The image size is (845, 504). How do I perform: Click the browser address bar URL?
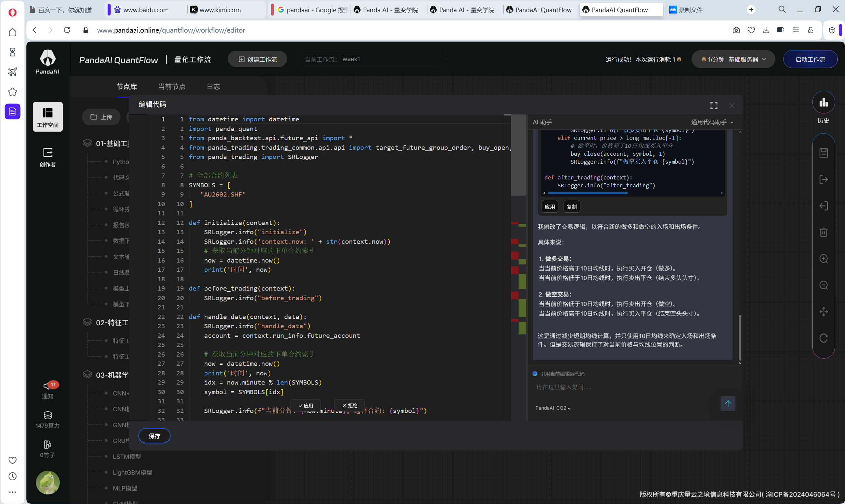(x=171, y=30)
